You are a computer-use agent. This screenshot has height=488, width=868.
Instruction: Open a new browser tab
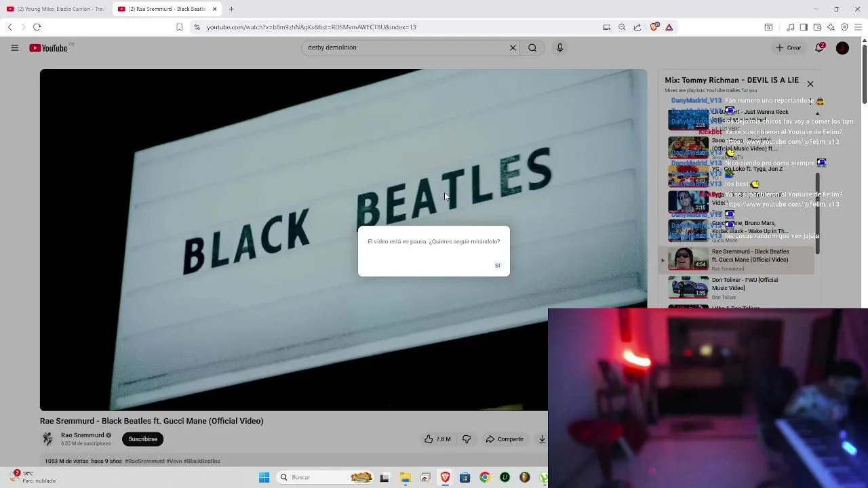tap(231, 9)
